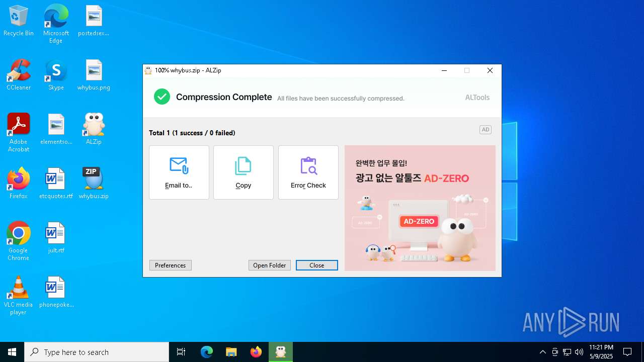Click the green Compression Complete checkmark icon
The height and width of the screenshot is (362, 644).
click(x=162, y=97)
